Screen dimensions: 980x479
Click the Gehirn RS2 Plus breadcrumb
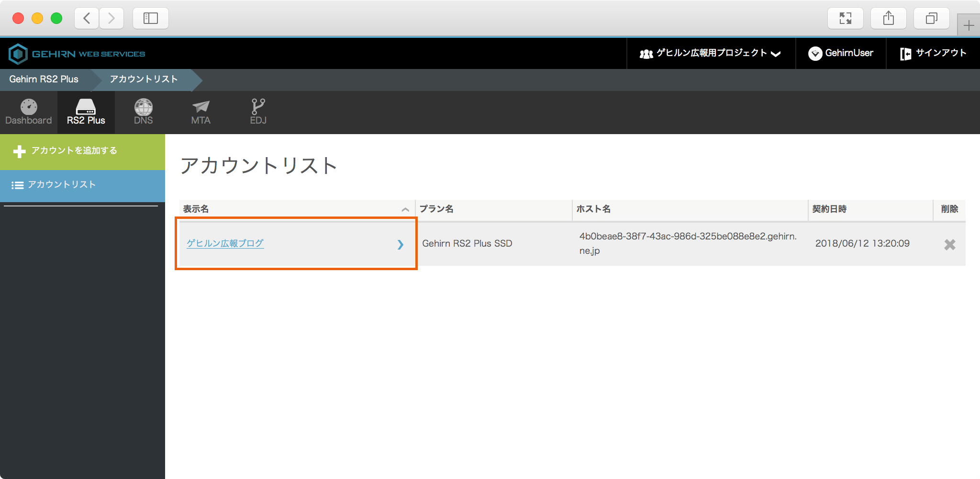click(x=44, y=80)
